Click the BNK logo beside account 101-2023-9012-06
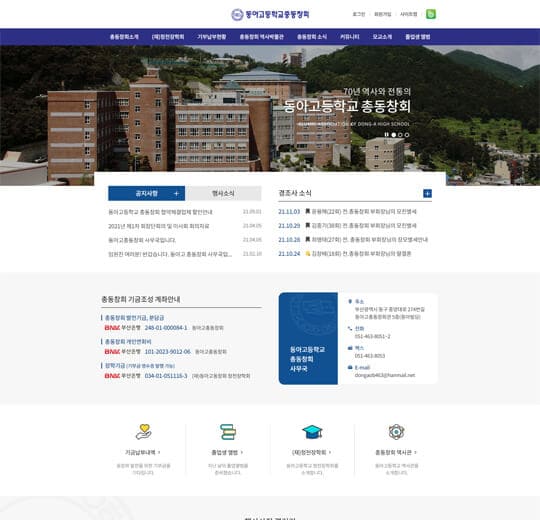 [x=112, y=352]
